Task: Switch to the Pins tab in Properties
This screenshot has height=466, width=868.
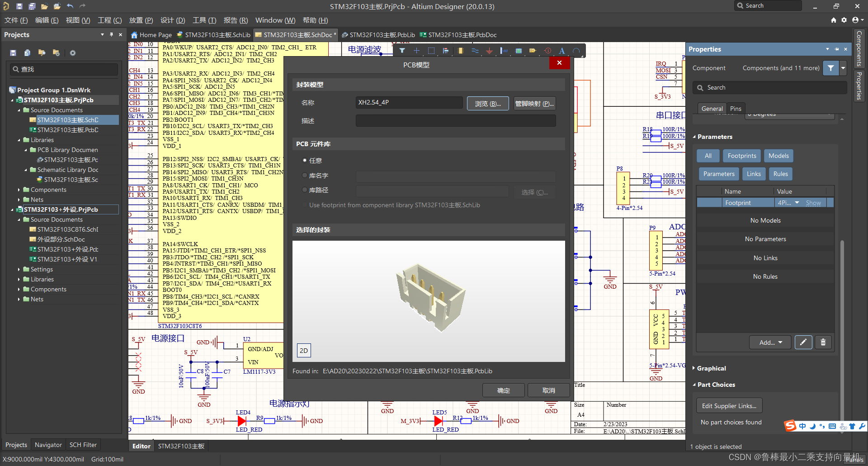Action: [736, 109]
